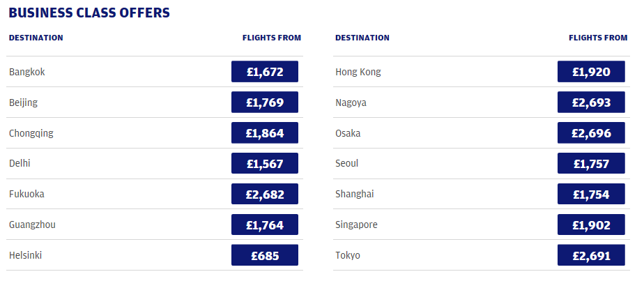Choose the Tokyo destination text
The width and height of the screenshot is (644, 281).
(x=348, y=255)
